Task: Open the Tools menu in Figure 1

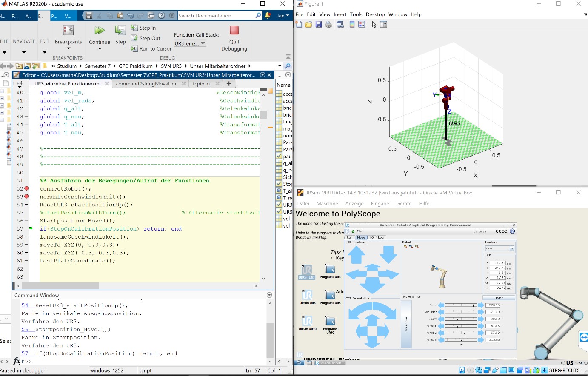Action: pos(356,14)
